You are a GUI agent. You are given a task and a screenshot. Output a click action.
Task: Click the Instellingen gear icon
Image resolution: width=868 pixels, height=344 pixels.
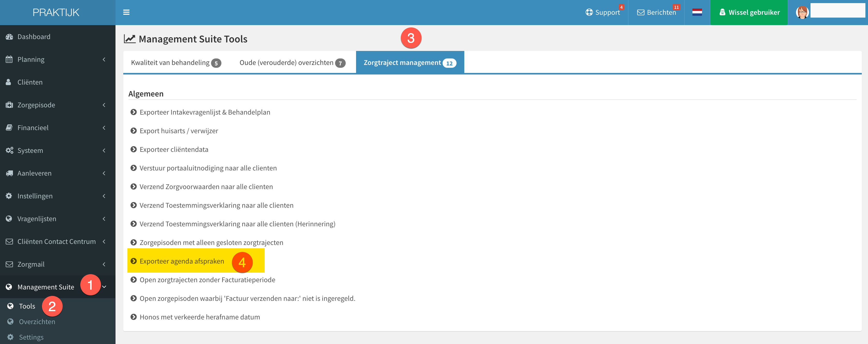[x=9, y=196]
